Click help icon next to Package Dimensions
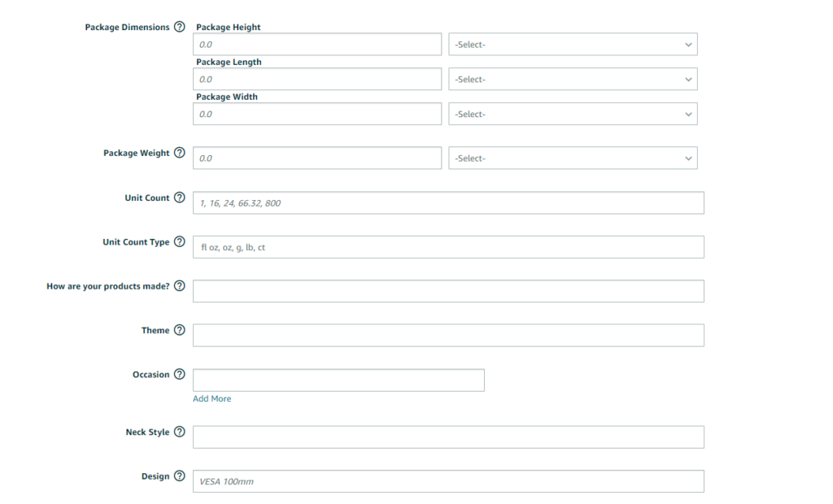 (x=180, y=27)
